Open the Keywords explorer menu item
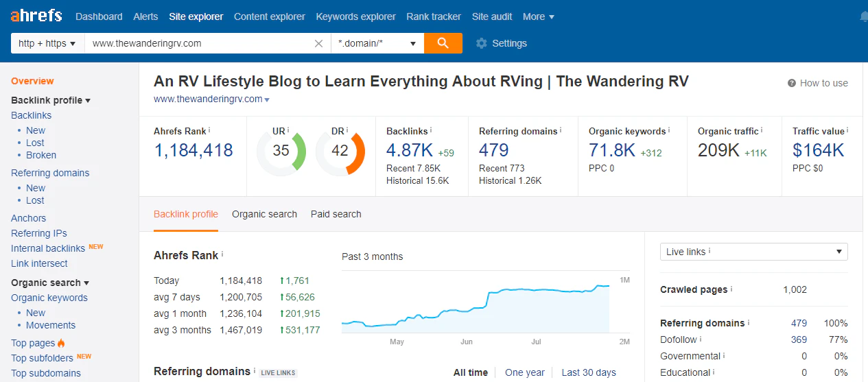868x382 pixels. click(355, 16)
